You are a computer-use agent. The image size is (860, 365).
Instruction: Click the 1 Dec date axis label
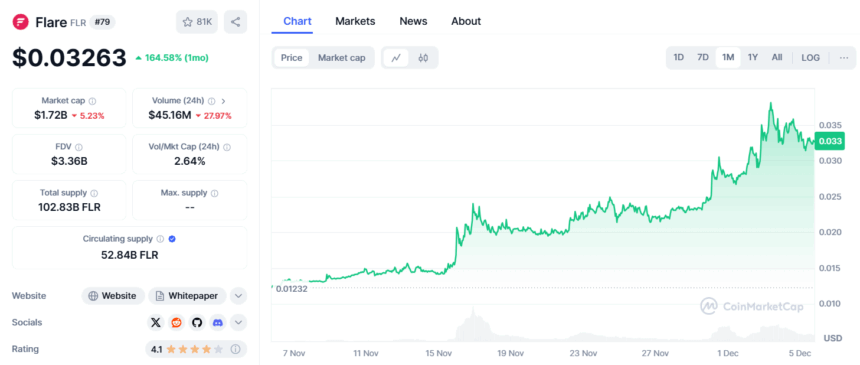pyautogui.click(x=727, y=353)
